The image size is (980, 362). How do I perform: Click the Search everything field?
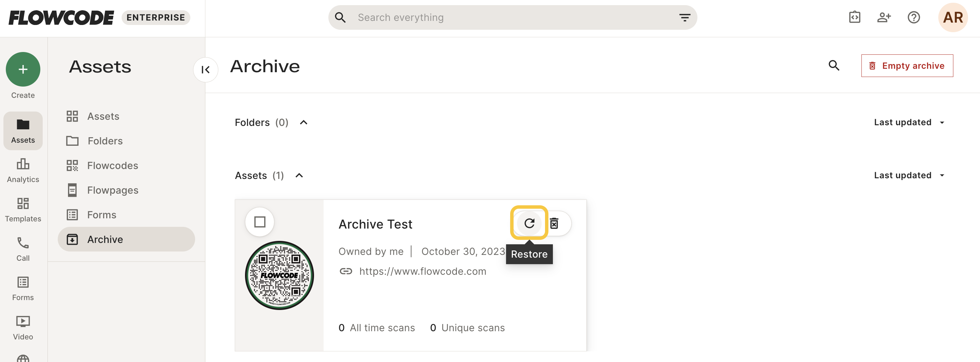point(513,17)
